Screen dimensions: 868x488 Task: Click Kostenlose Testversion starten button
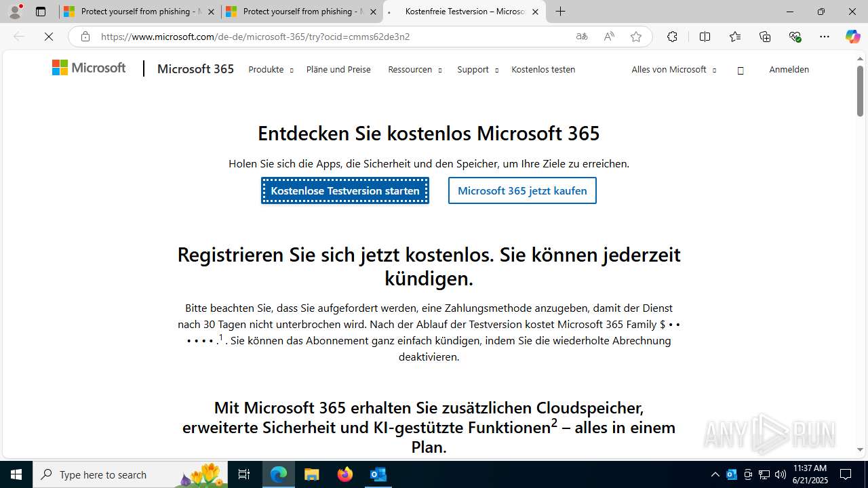(x=345, y=190)
